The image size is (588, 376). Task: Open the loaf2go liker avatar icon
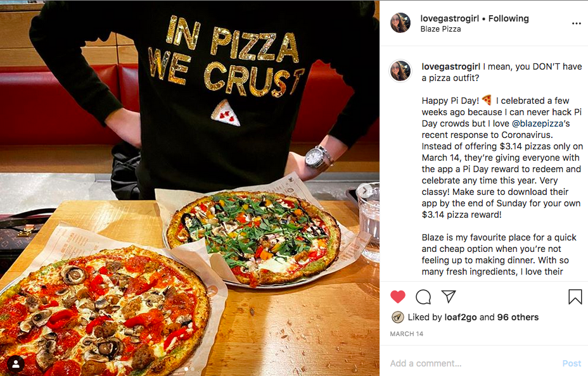[397, 317]
